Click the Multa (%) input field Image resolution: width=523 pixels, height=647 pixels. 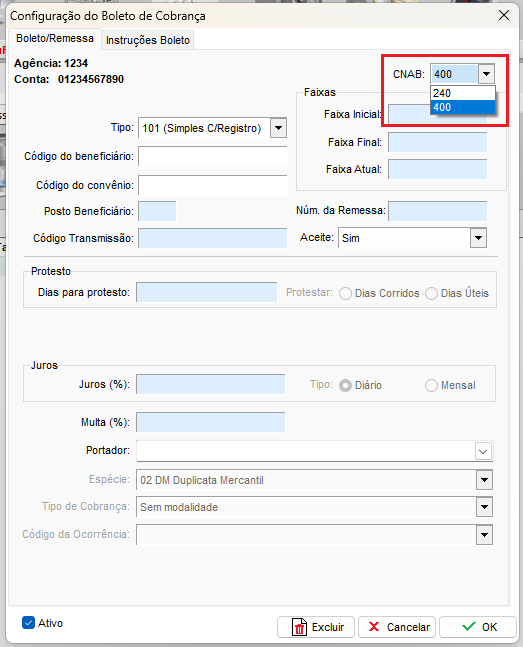pos(211,423)
